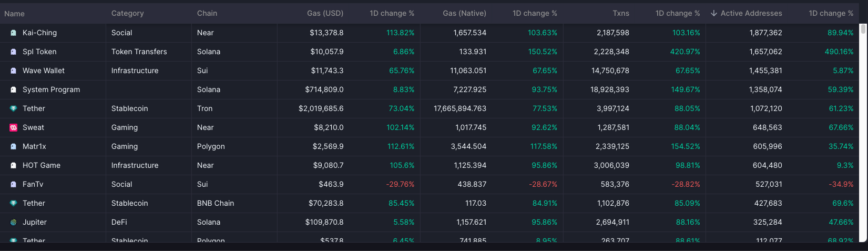Click the DeFi category in the Jupiter row

pyautogui.click(x=119, y=222)
